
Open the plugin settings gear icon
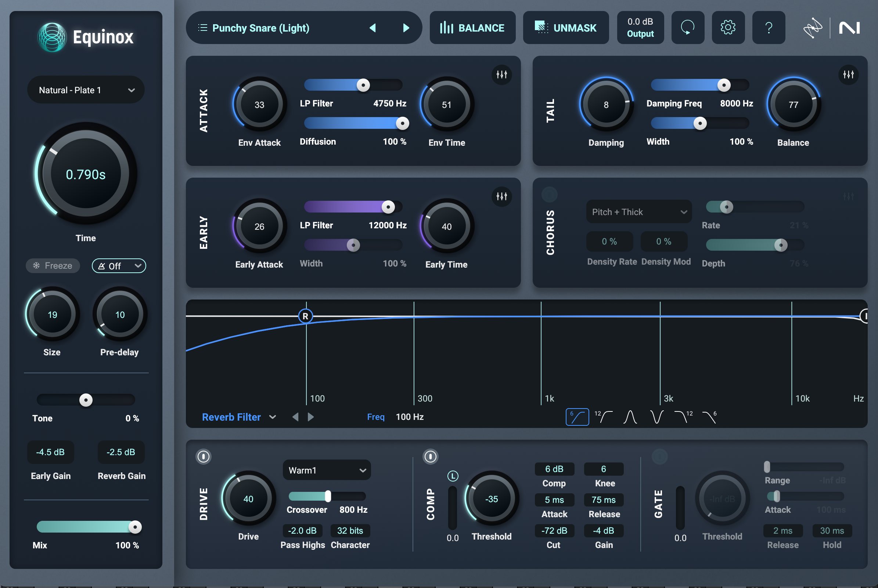(x=728, y=28)
